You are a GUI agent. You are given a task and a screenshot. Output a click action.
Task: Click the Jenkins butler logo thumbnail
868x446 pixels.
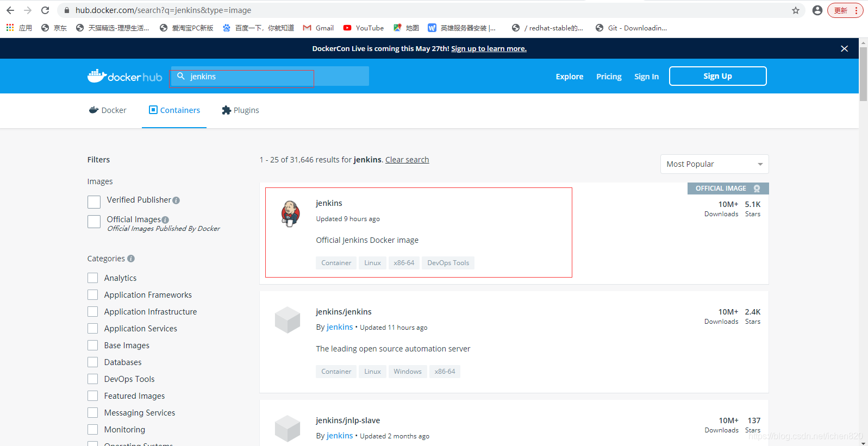click(291, 213)
